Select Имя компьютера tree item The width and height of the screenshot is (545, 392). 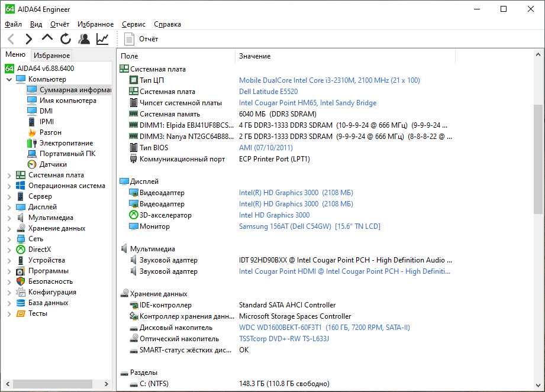tap(68, 101)
